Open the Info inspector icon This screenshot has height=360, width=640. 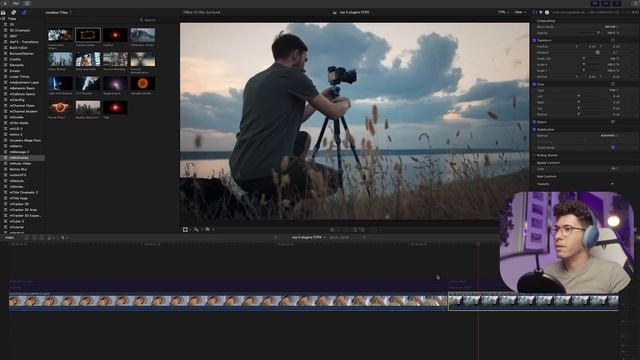point(547,13)
